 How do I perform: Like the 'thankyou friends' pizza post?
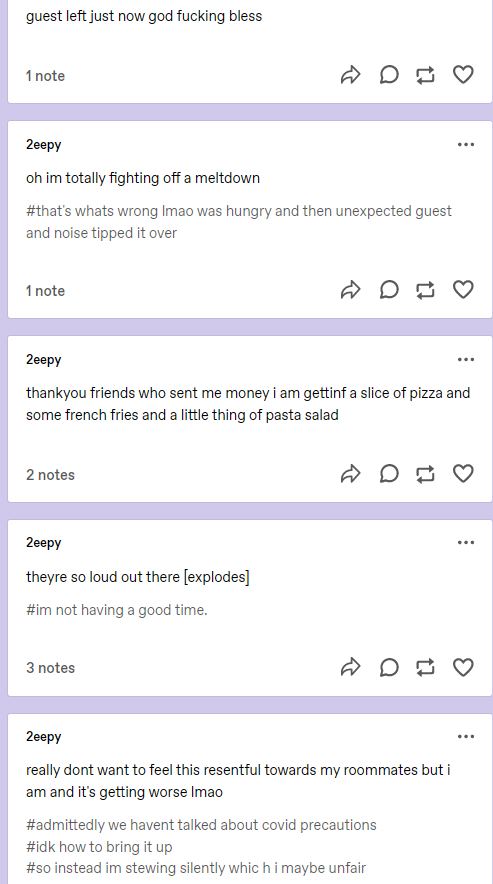[x=463, y=474]
